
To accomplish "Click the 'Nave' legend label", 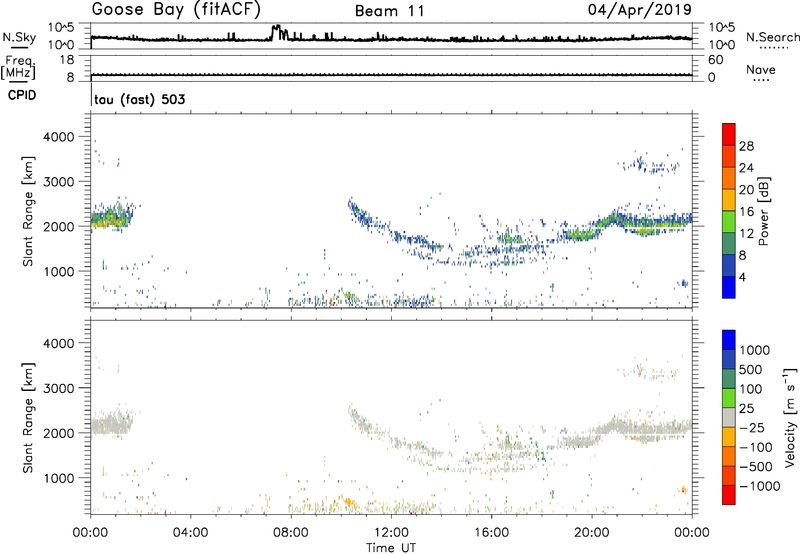I will point(761,70).
